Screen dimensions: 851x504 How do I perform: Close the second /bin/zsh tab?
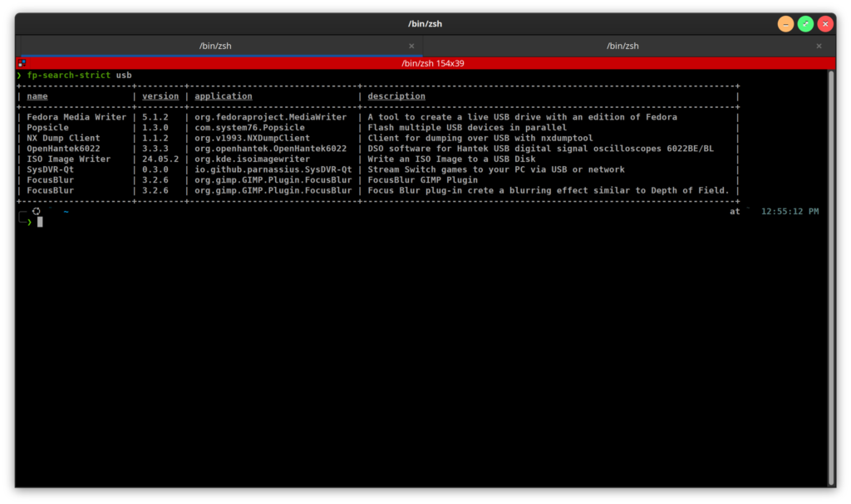tap(819, 46)
